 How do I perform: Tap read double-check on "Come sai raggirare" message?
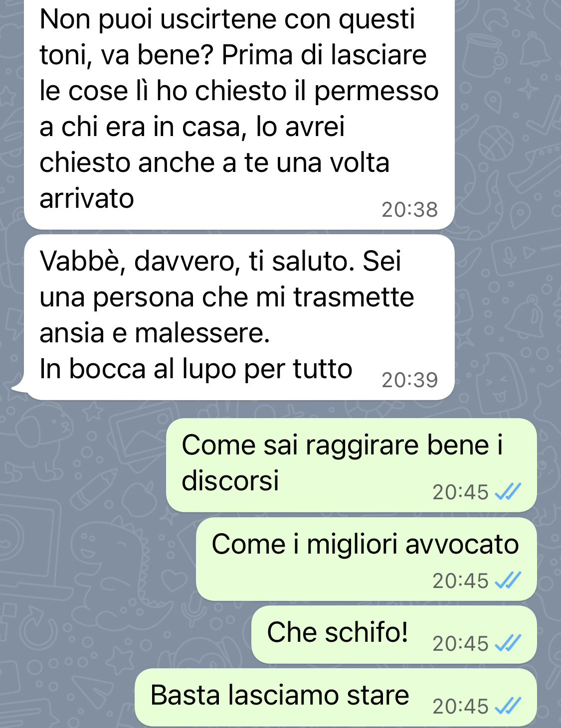[508, 492]
